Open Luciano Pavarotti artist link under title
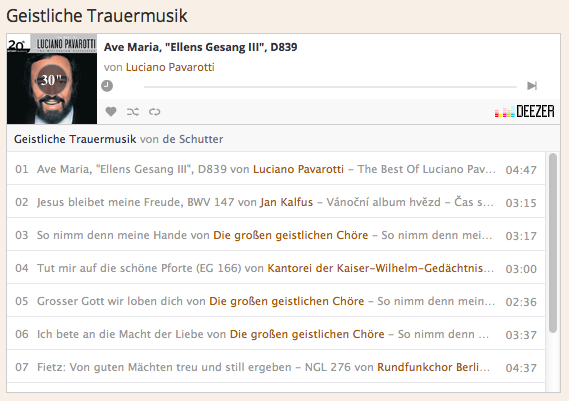 pyautogui.click(x=170, y=67)
